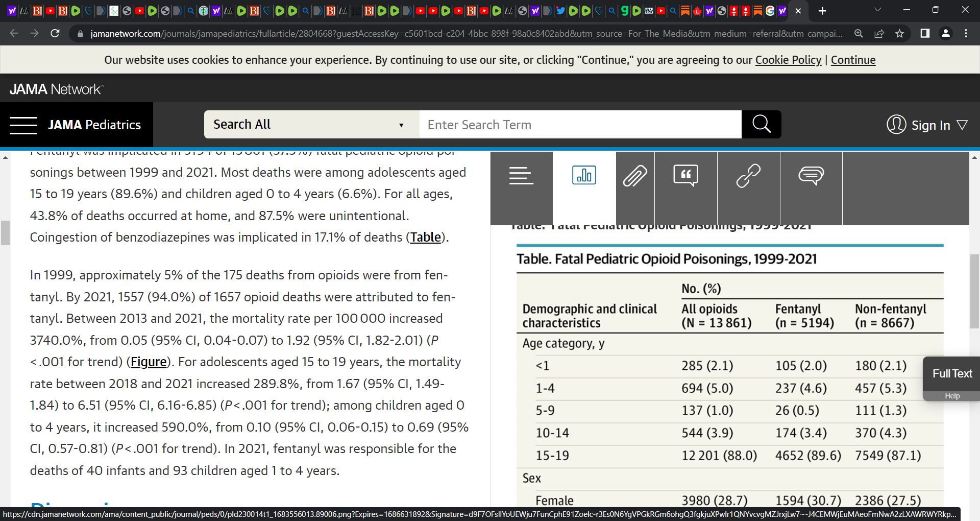
Task: Follow the Table link in article text
Action: [426, 238]
